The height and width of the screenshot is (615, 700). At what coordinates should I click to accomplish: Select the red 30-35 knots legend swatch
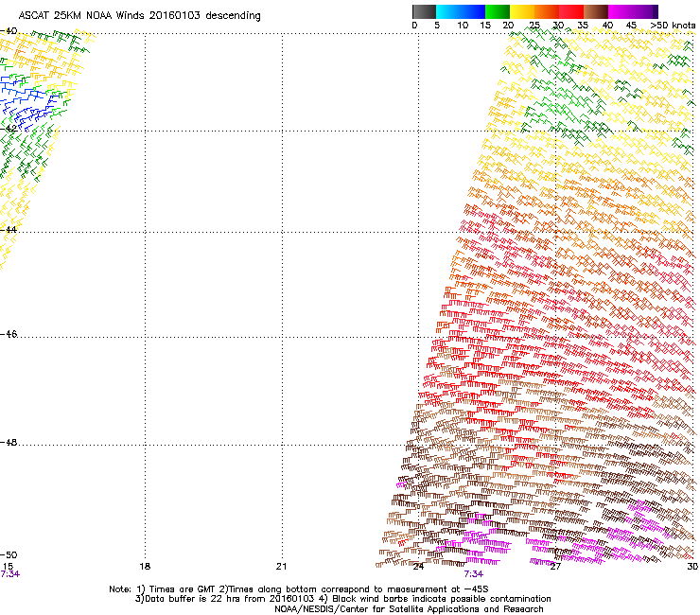(571, 11)
